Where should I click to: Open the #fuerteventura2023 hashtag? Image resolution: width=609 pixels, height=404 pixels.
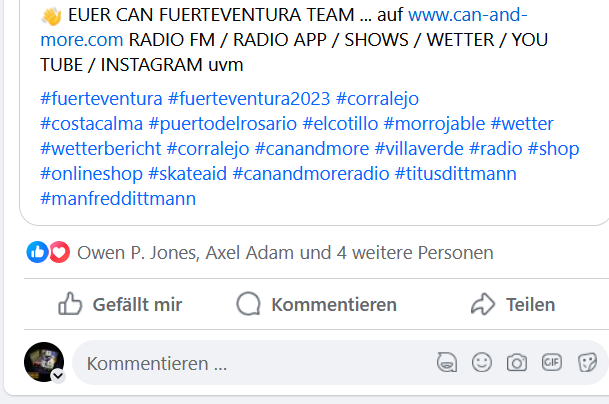point(249,99)
